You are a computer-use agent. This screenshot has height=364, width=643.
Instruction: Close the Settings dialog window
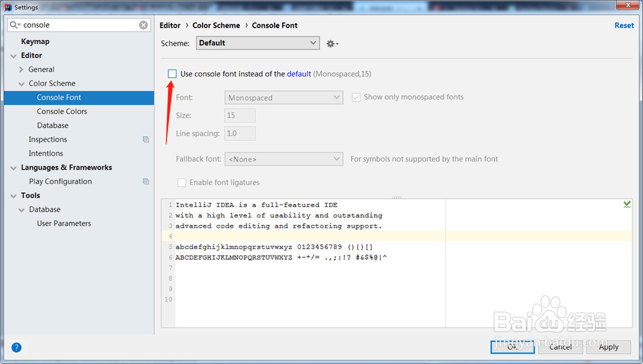pos(628,5)
